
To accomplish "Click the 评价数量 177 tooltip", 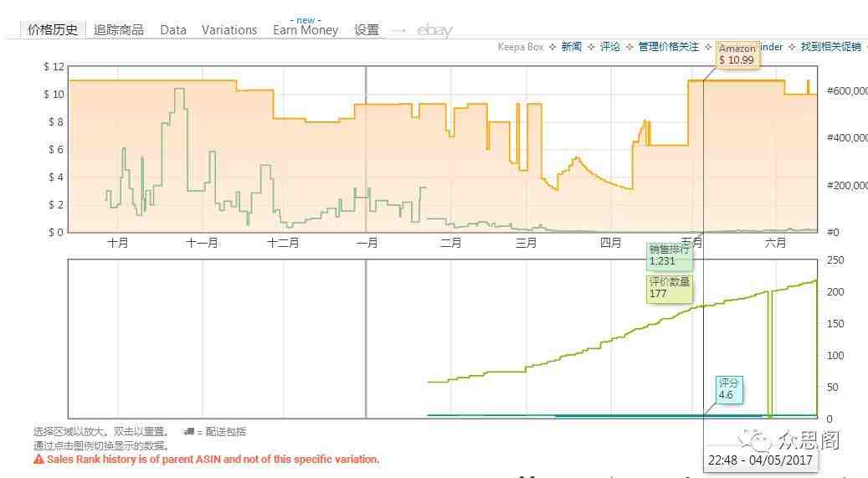I will (x=670, y=288).
